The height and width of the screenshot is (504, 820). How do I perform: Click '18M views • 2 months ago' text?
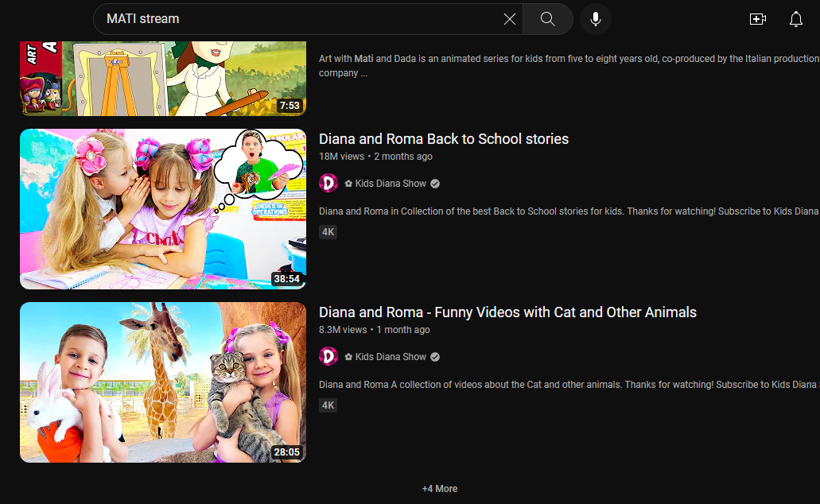coord(376,157)
